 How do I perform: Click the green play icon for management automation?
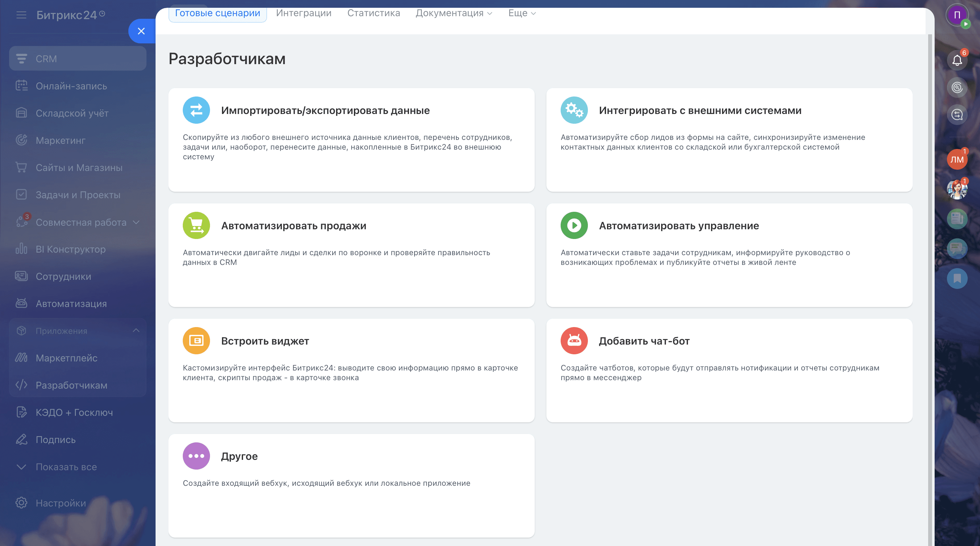click(x=574, y=225)
